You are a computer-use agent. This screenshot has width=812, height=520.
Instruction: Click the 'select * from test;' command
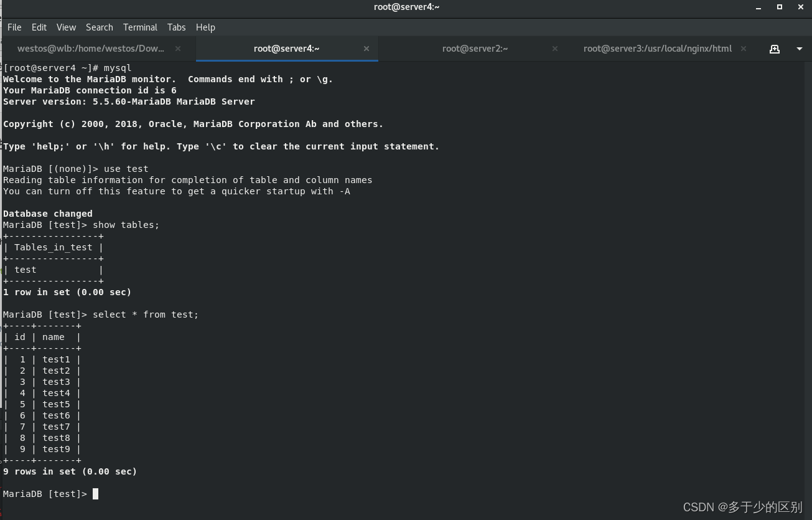click(146, 314)
